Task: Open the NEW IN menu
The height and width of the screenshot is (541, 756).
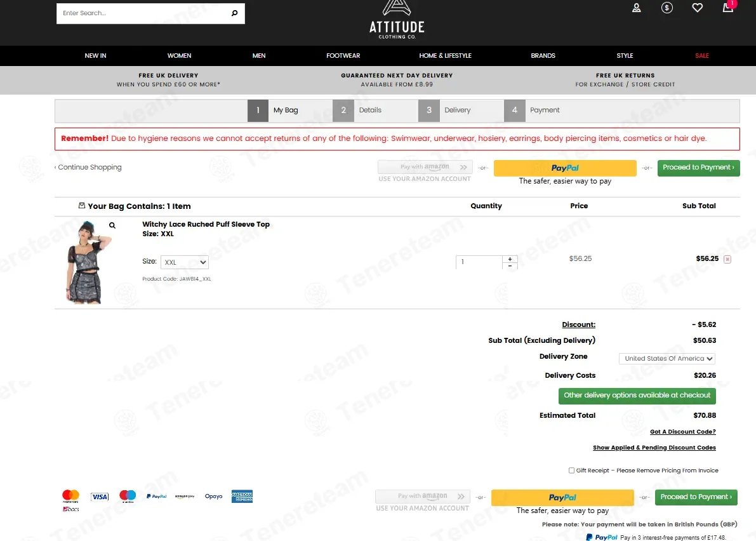Action: point(95,56)
